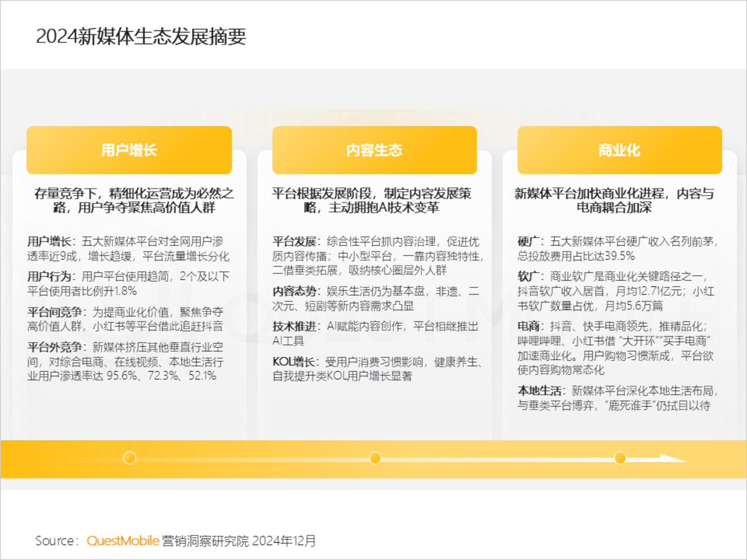Select the 商业化 header box
Viewport: 747px width, 560px height.
(x=619, y=150)
